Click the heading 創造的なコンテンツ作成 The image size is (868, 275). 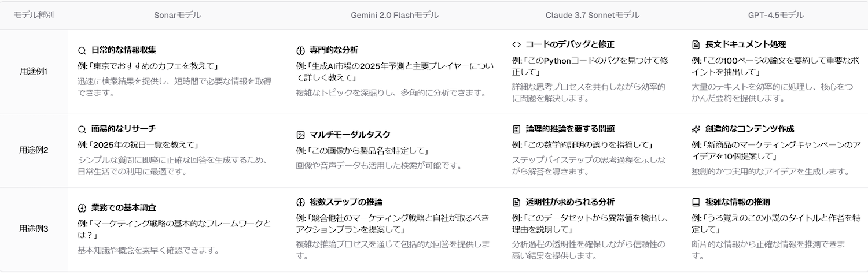(749, 129)
